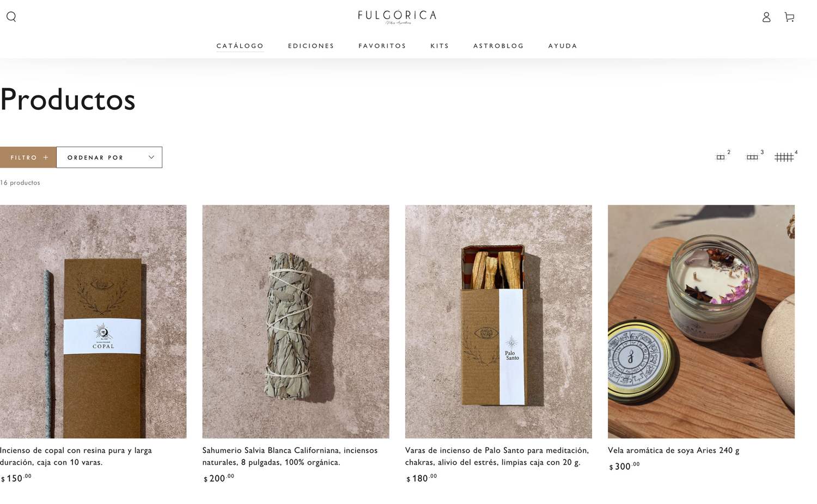Open the search icon
This screenshot has width=817, height=504.
(11, 17)
